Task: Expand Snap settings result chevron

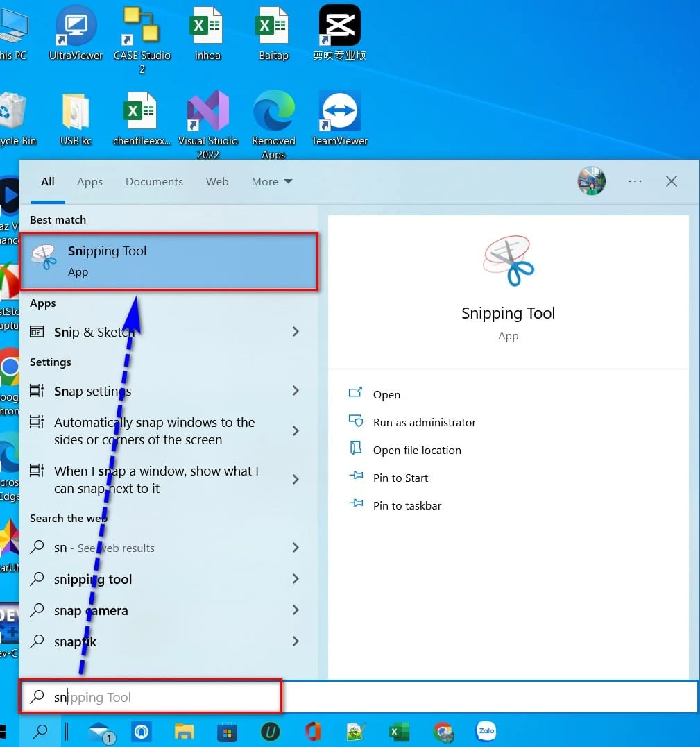Action: [x=296, y=391]
